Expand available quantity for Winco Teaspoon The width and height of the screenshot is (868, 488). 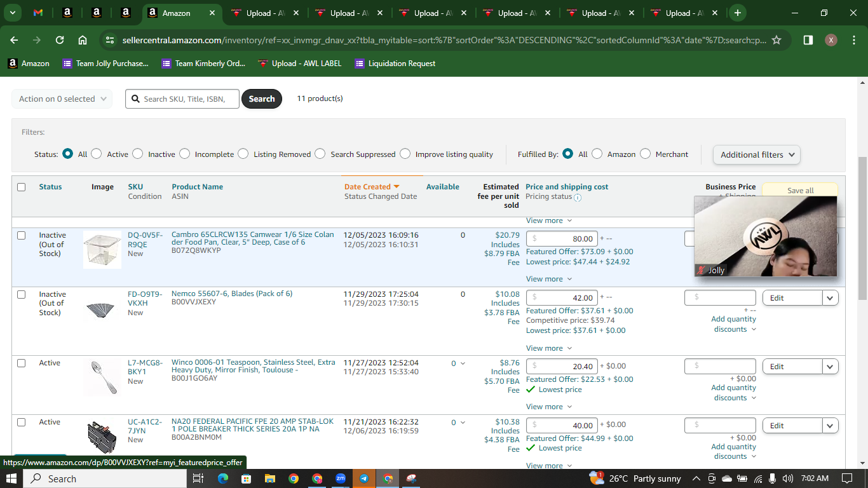pyautogui.click(x=463, y=363)
